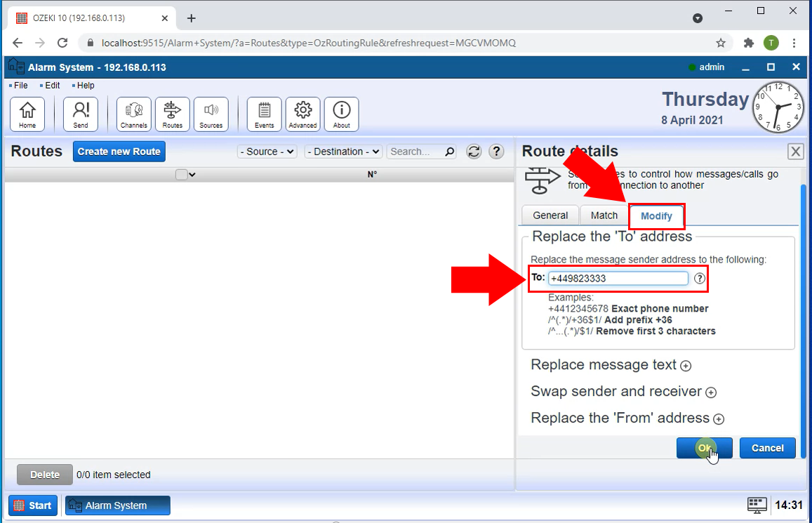
Task: Open the Destination filter dropdown
Action: [x=343, y=152]
